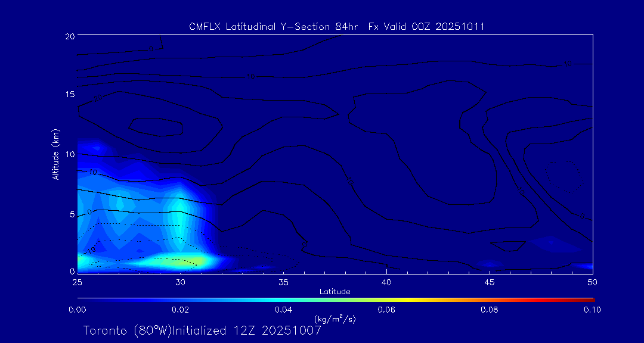
Task: Click latitude axis tick label '40'
Action: tap(386, 283)
